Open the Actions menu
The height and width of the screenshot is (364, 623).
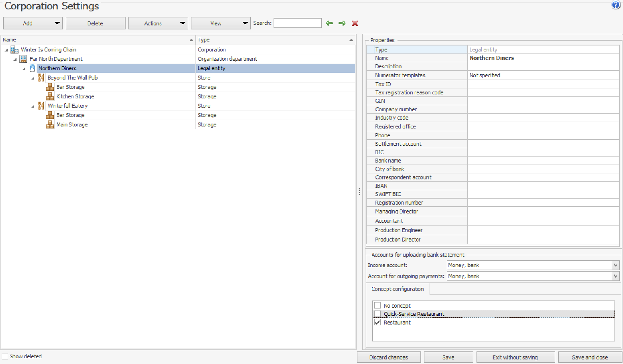click(158, 23)
